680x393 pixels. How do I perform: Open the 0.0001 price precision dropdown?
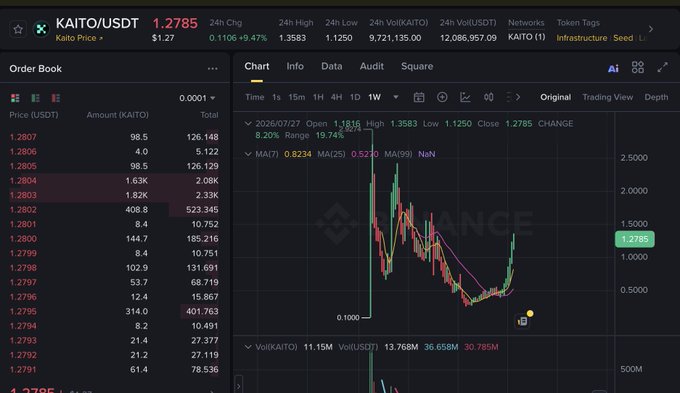click(x=197, y=98)
